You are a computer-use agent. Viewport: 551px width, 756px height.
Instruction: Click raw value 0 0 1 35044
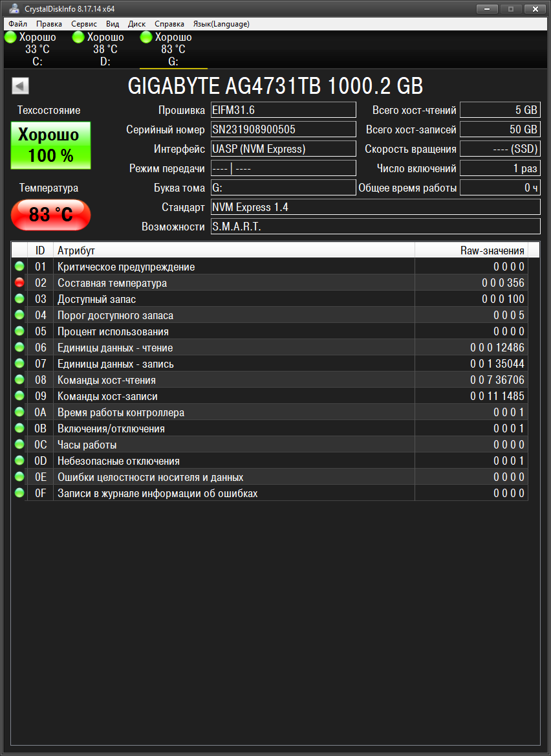(x=497, y=364)
